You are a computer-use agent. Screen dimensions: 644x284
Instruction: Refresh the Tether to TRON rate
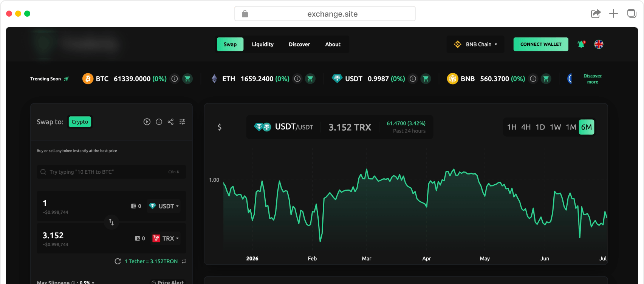click(118, 261)
